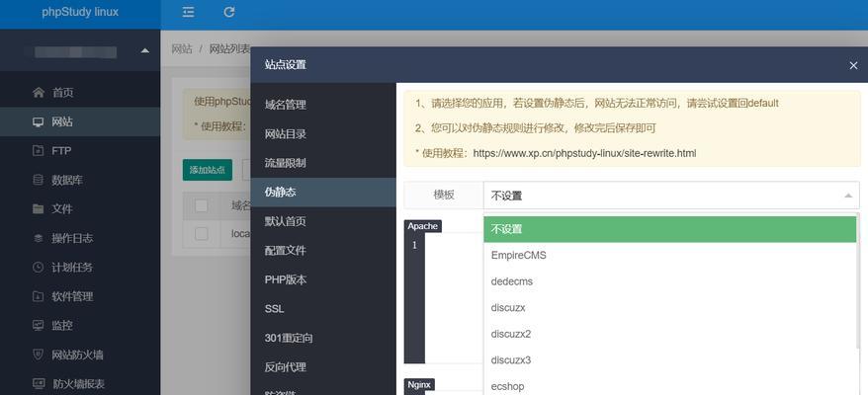The image size is (868, 395).
Task: Click the chart icon beside 监控
Action: 39,325
